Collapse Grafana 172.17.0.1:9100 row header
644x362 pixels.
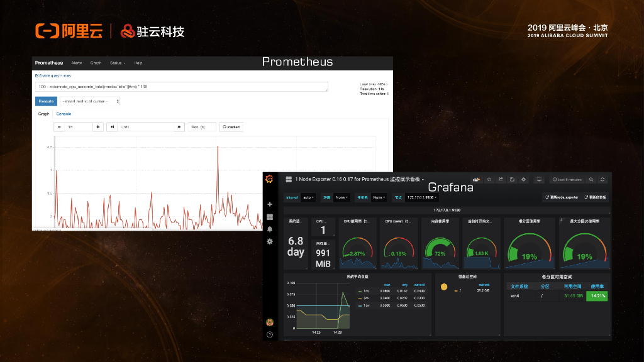[447, 210]
